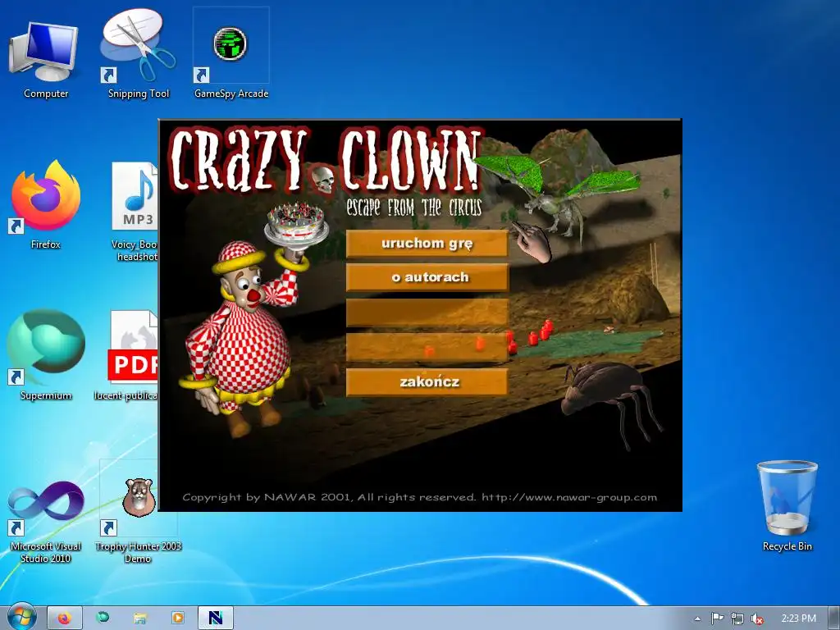Open the clock showing 2:23 PM
The width and height of the screenshot is (840, 630).
point(798,619)
